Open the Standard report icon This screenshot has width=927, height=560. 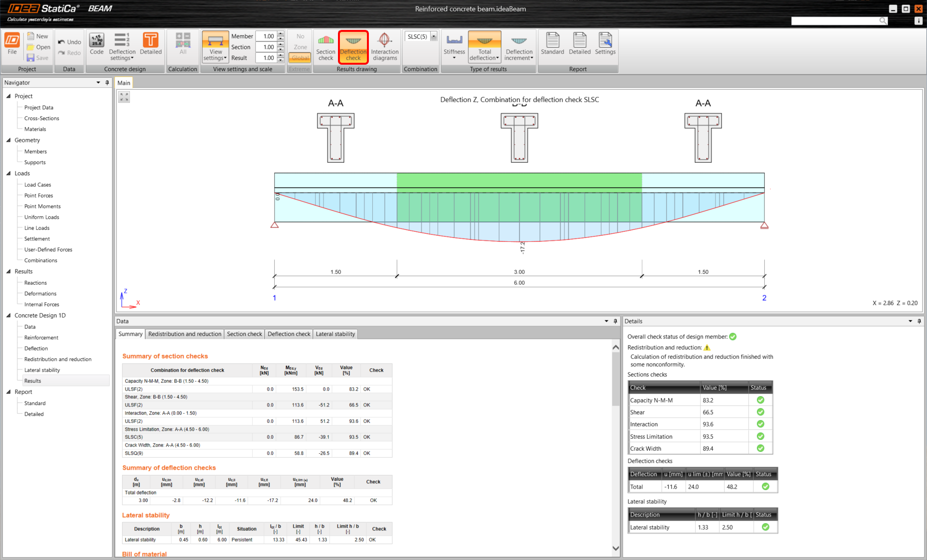[552, 45]
